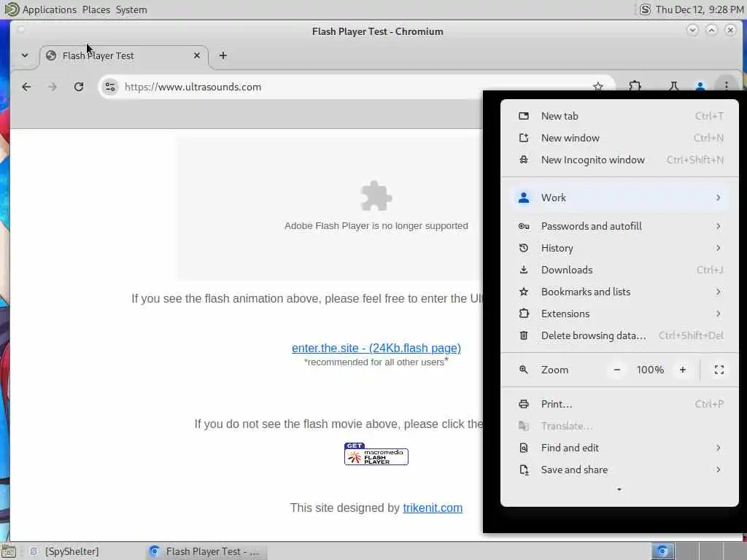Click the Work profile person icon

(x=524, y=198)
